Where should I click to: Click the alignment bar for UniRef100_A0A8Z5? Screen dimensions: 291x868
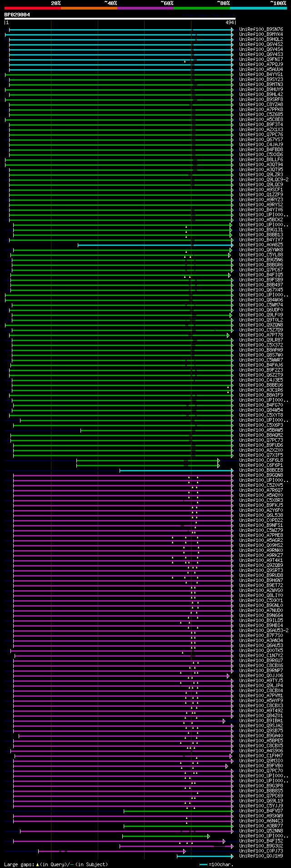click(x=156, y=245)
